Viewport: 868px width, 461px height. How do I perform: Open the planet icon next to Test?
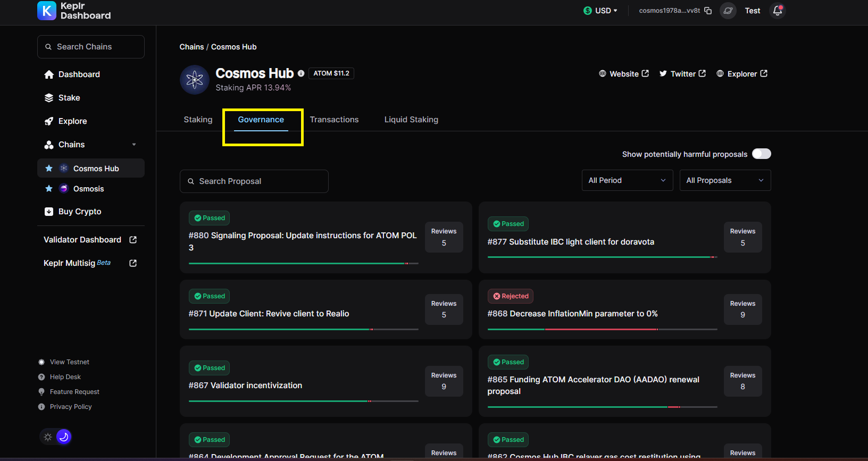728,11
